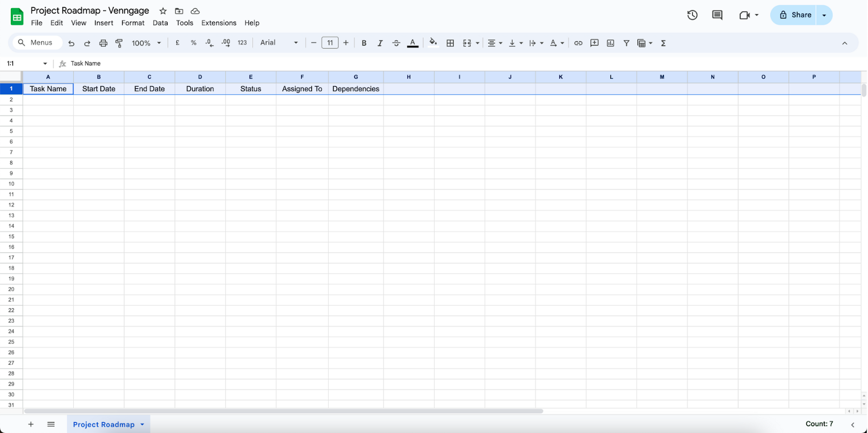Click the document title Project Roadmap - Venngage

pyautogui.click(x=90, y=10)
